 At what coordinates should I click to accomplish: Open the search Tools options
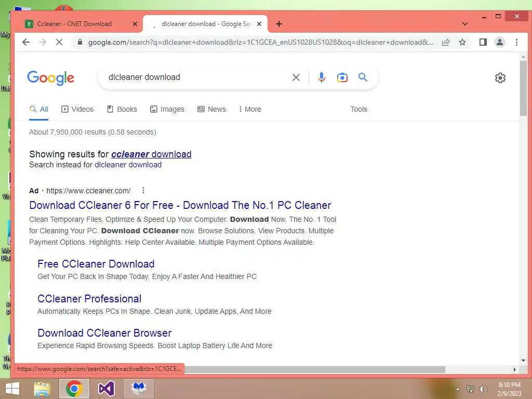(358, 109)
